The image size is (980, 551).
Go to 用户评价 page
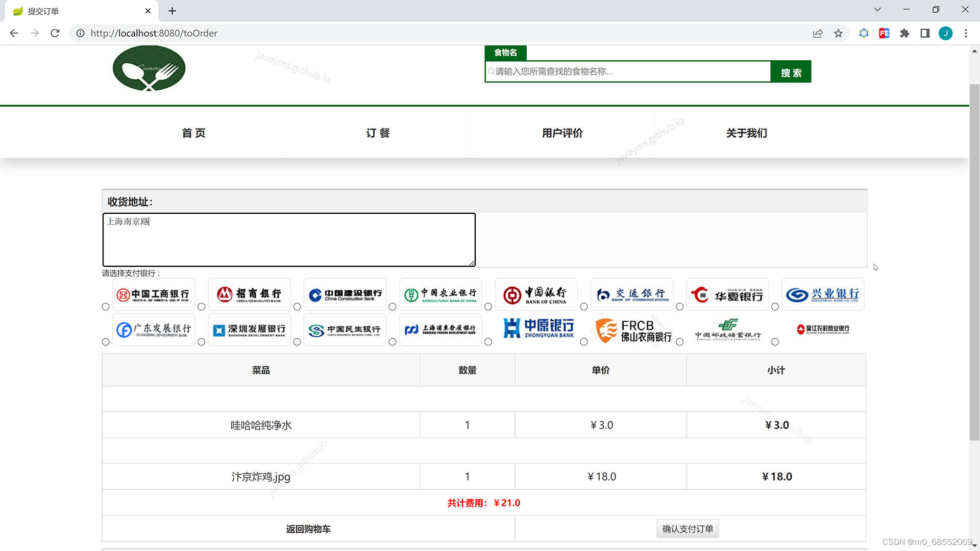coord(562,133)
